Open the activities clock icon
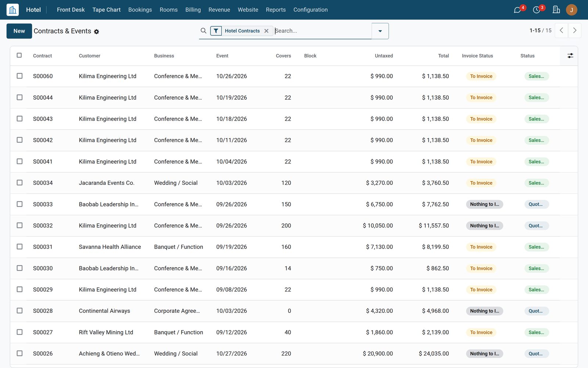 pyautogui.click(x=537, y=10)
